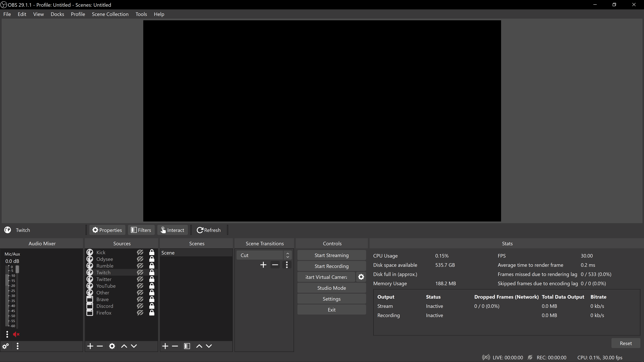The height and width of the screenshot is (362, 644).
Task: Unlock the Brave source
Action: (152, 299)
